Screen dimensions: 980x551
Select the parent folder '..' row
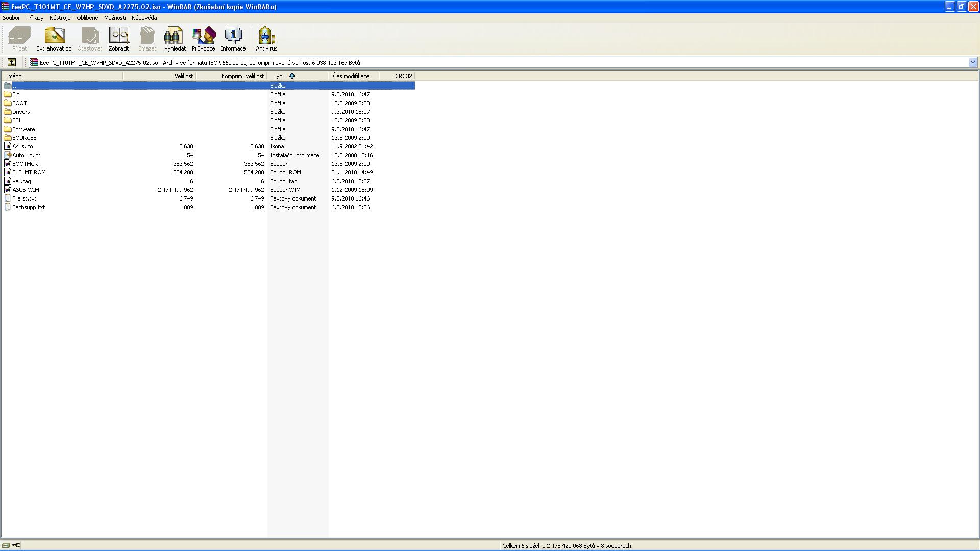click(209, 86)
